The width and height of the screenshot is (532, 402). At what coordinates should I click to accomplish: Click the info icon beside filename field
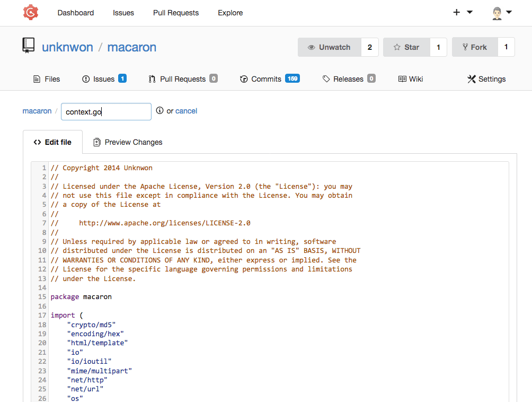(x=159, y=110)
